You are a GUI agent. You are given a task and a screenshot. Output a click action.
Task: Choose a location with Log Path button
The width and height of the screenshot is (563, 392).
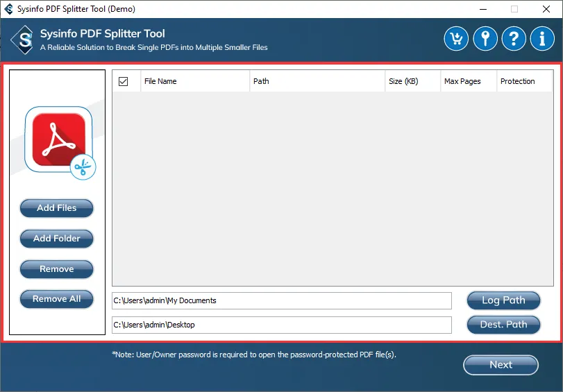[x=503, y=300]
